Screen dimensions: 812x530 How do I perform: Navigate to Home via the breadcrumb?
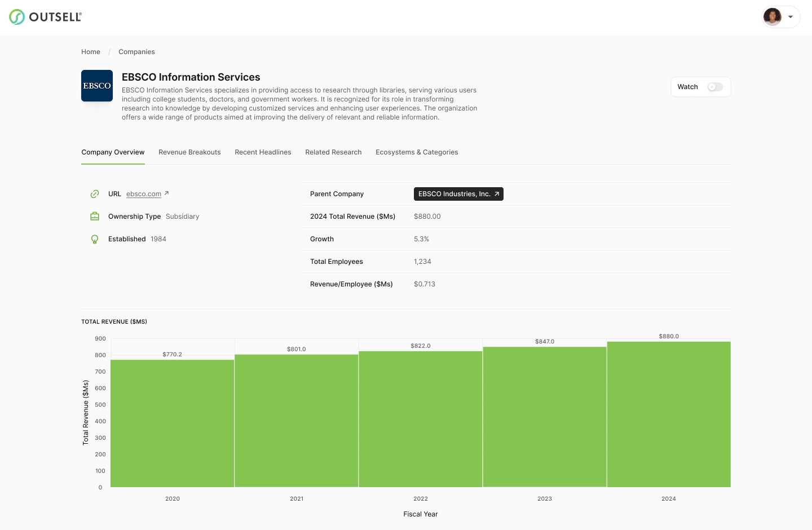click(90, 52)
